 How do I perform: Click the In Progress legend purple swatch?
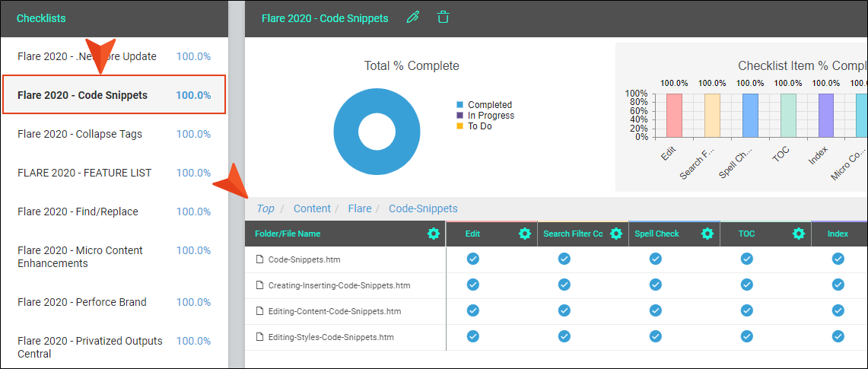pyautogui.click(x=459, y=116)
